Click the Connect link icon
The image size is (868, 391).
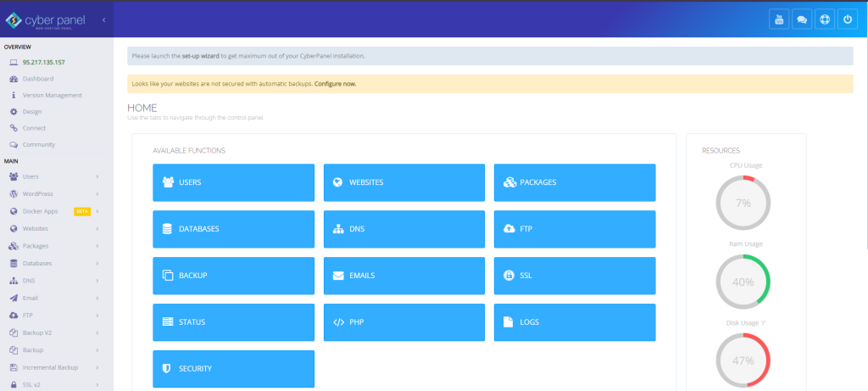pyautogui.click(x=14, y=128)
